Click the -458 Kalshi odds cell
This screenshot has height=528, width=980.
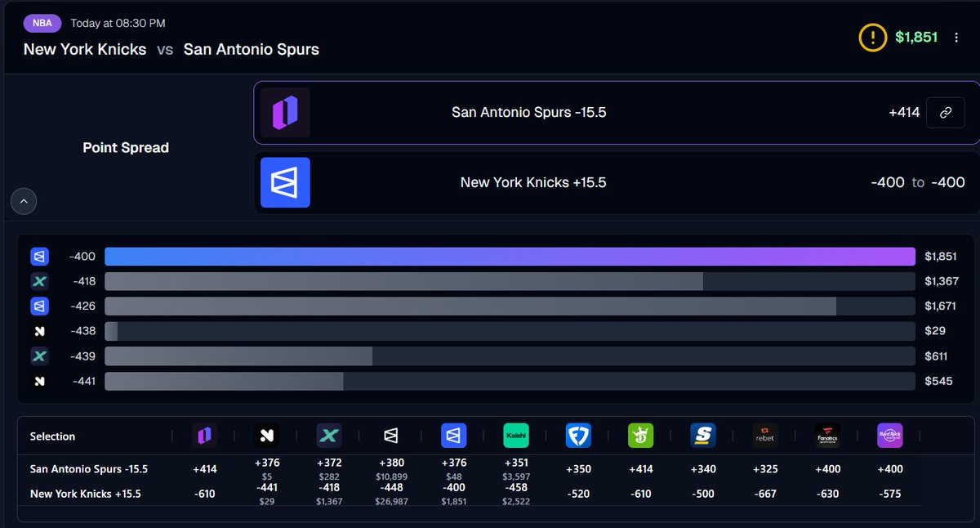point(516,494)
